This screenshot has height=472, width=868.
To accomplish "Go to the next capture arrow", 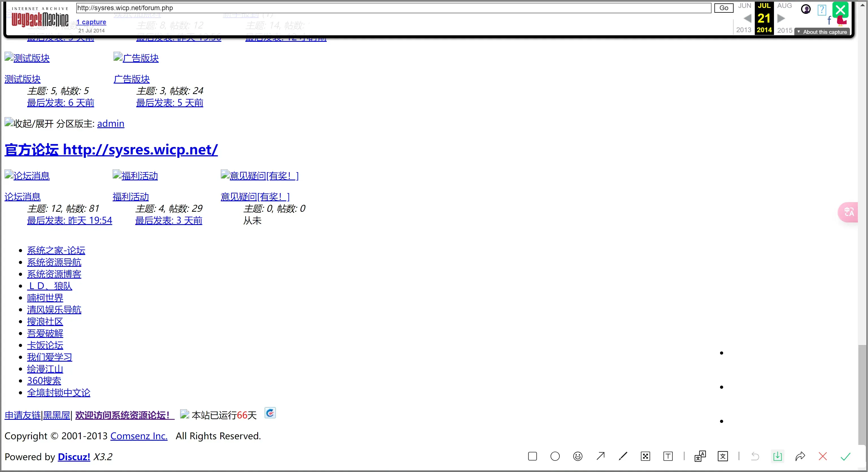I will click(x=781, y=18).
